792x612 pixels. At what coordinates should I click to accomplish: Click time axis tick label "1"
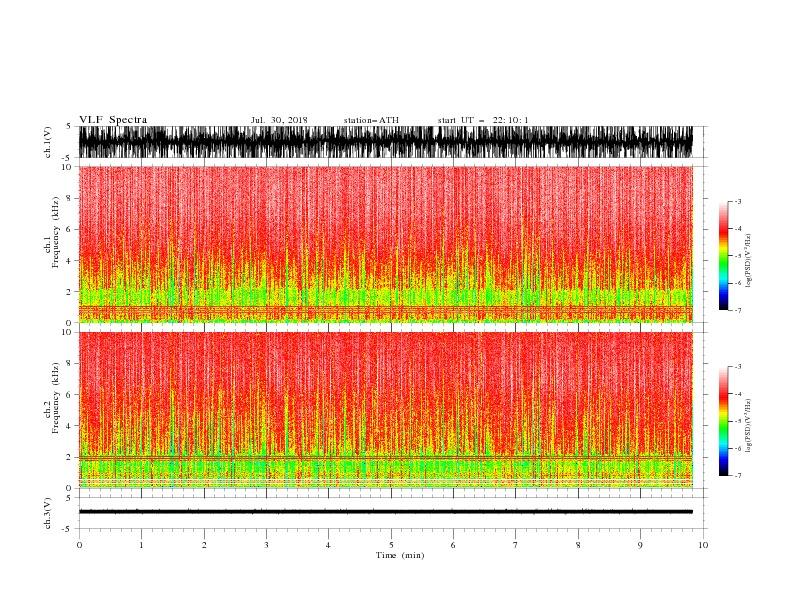[141, 545]
